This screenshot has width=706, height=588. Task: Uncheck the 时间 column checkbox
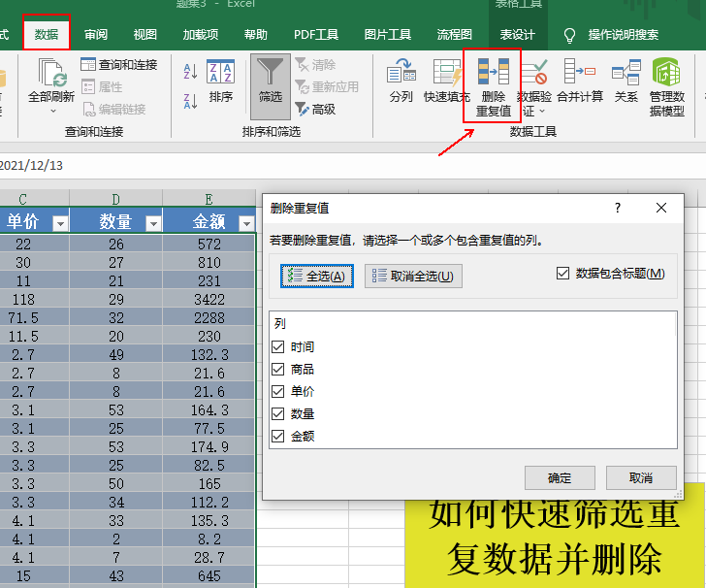[x=278, y=346]
